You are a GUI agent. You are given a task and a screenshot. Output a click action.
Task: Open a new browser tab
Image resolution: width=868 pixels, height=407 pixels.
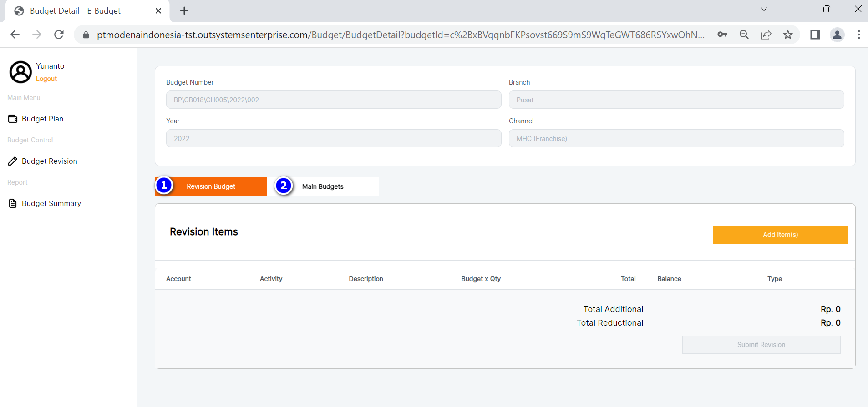(x=184, y=11)
